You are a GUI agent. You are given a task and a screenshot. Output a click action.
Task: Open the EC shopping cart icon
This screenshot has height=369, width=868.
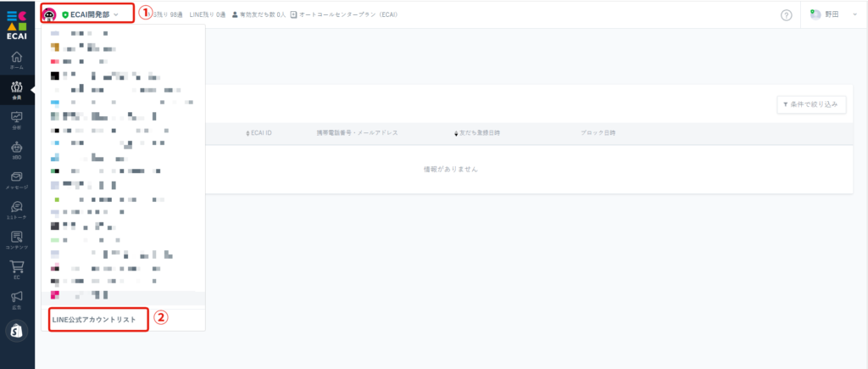17,269
